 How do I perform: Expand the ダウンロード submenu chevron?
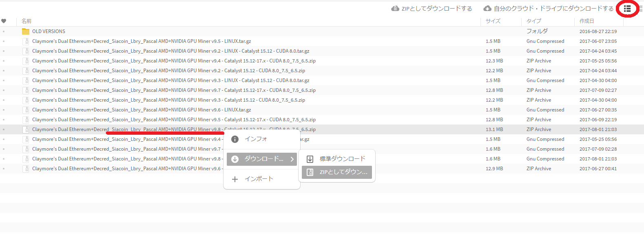click(292, 159)
